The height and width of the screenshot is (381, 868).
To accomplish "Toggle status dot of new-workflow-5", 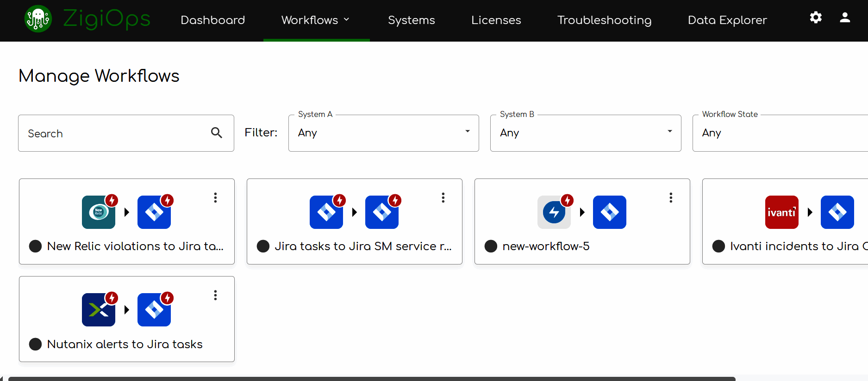I will point(491,246).
